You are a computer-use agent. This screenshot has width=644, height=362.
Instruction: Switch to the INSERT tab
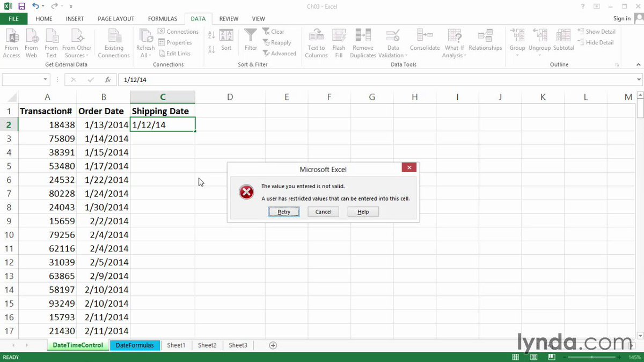click(75, 19)
